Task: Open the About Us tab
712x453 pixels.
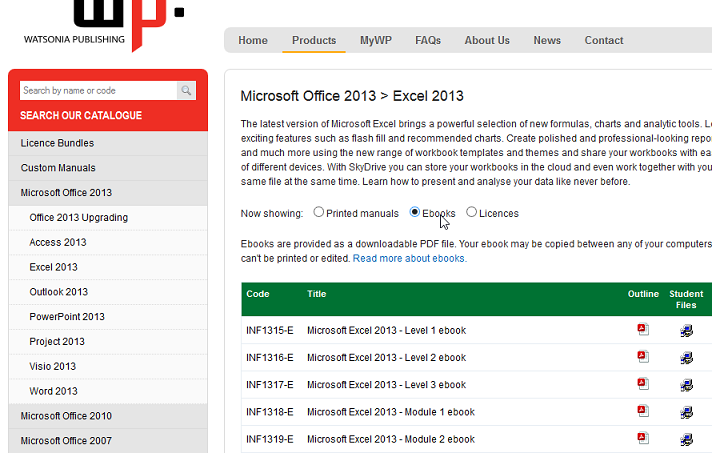Action: pos(487,40)
